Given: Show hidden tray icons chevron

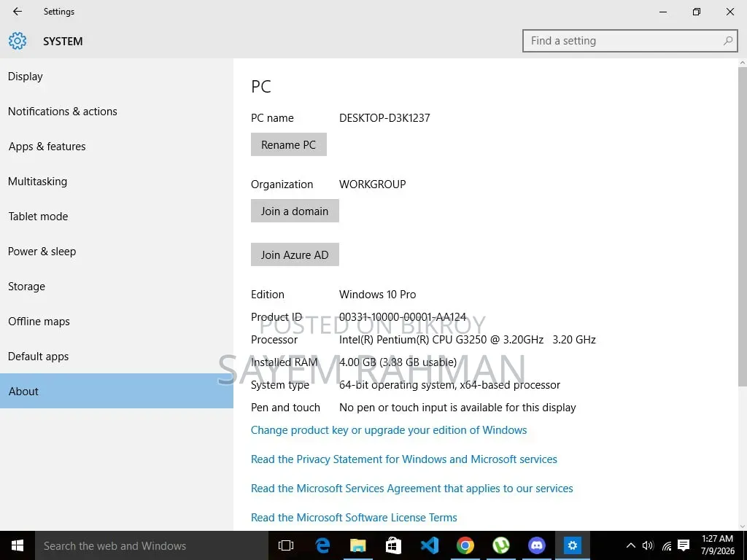Looking at the screenshot, I should click(630, 545).
